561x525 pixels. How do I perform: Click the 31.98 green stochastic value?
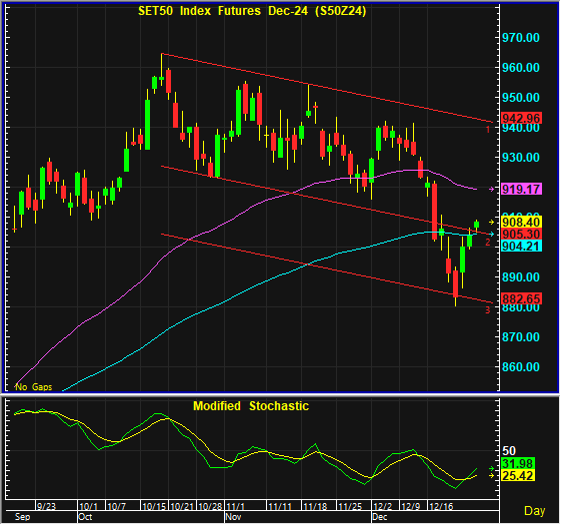click(518, 464)
